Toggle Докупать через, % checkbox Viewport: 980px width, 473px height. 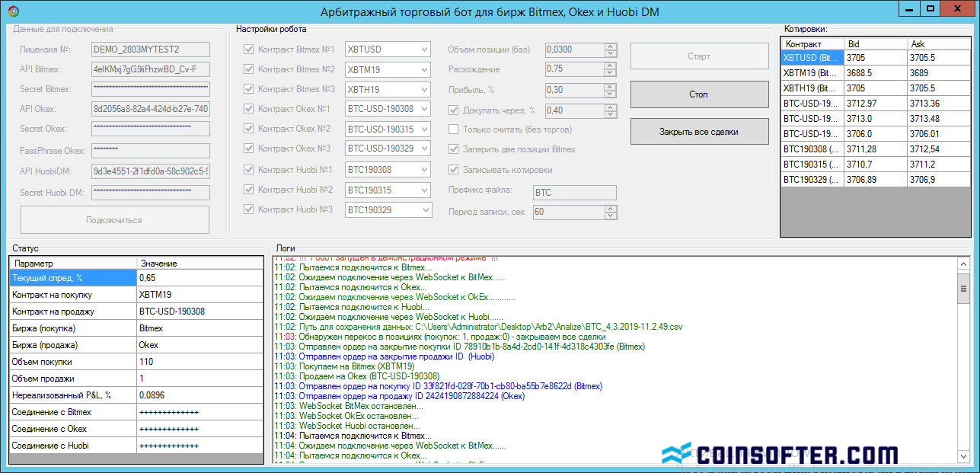point(455,110)
